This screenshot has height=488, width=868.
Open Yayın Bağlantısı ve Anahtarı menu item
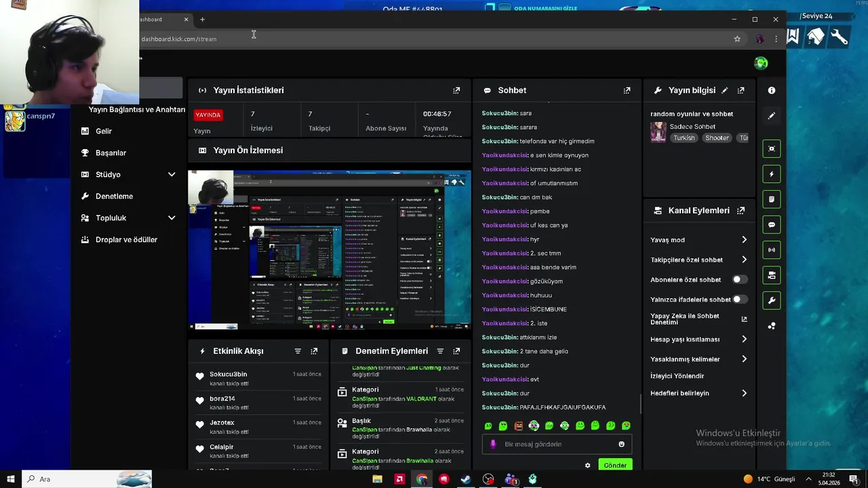point(137,109)
